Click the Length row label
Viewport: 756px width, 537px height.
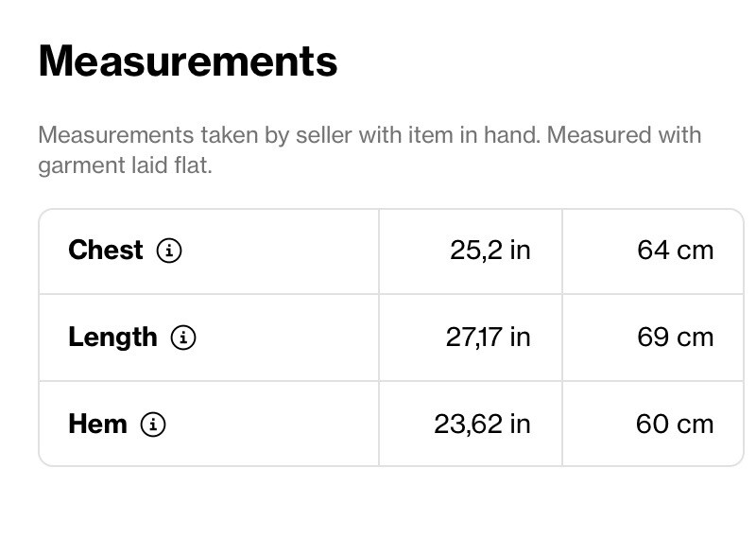tap(112, 338)
